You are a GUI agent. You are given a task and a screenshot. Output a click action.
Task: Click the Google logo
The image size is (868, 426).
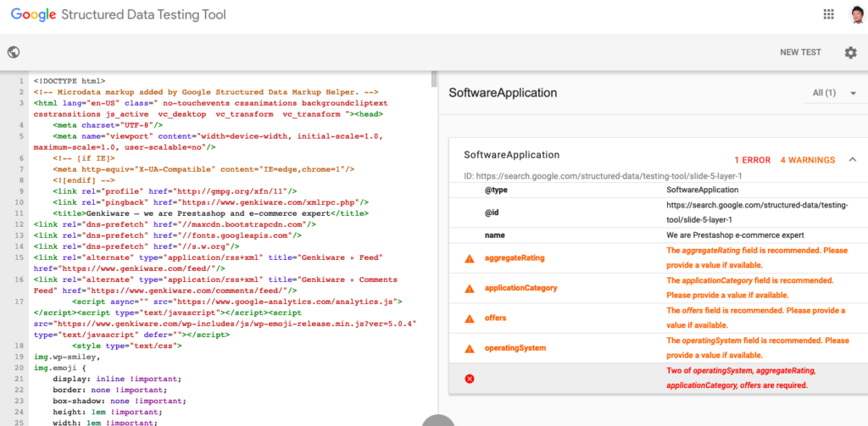[x=33, y=15]
